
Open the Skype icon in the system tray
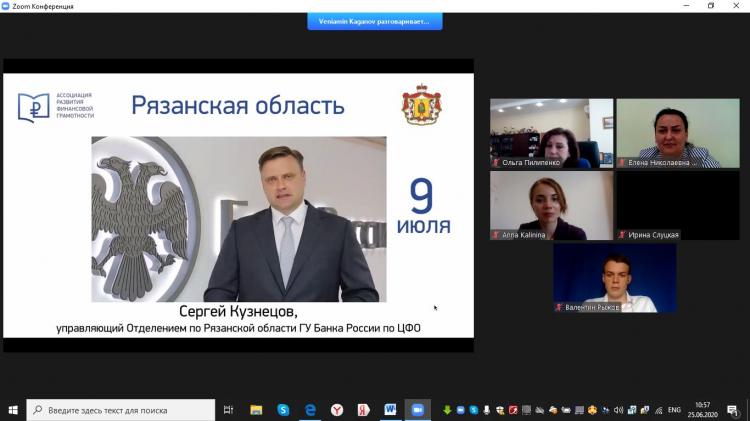click(474, 410)
